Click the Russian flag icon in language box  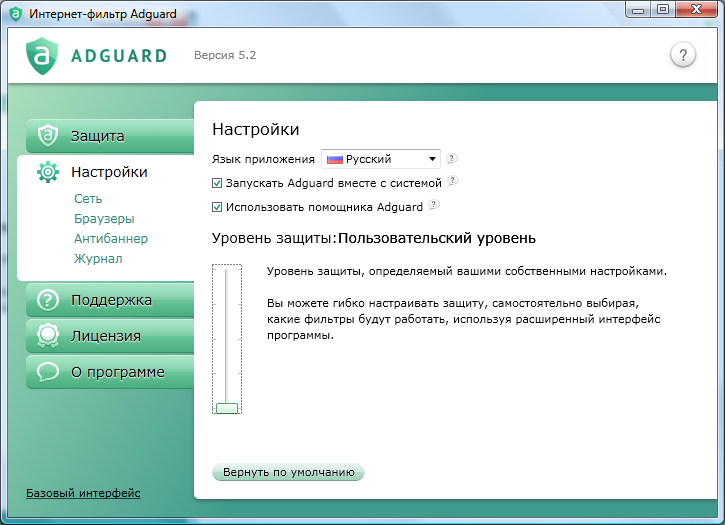pyautogui.click(x=335, y=160)
